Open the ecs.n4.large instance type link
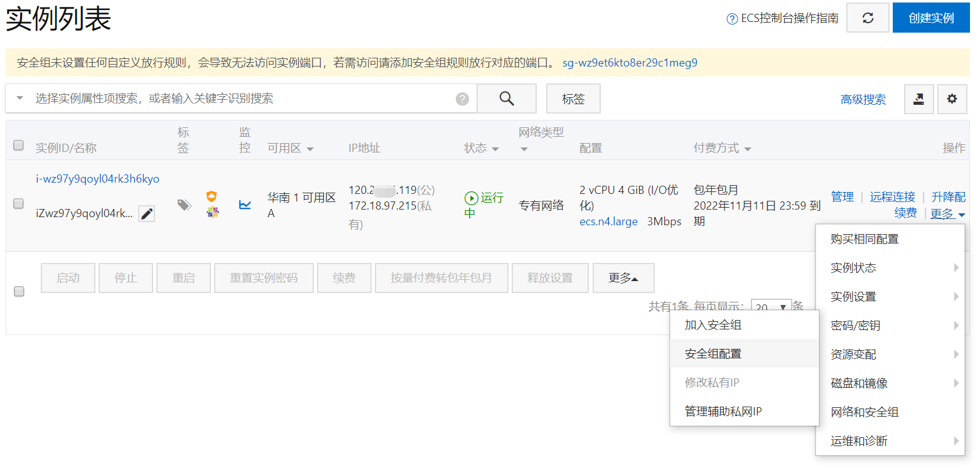Viewport: 980px width, 470px height. tap(608, 222)
